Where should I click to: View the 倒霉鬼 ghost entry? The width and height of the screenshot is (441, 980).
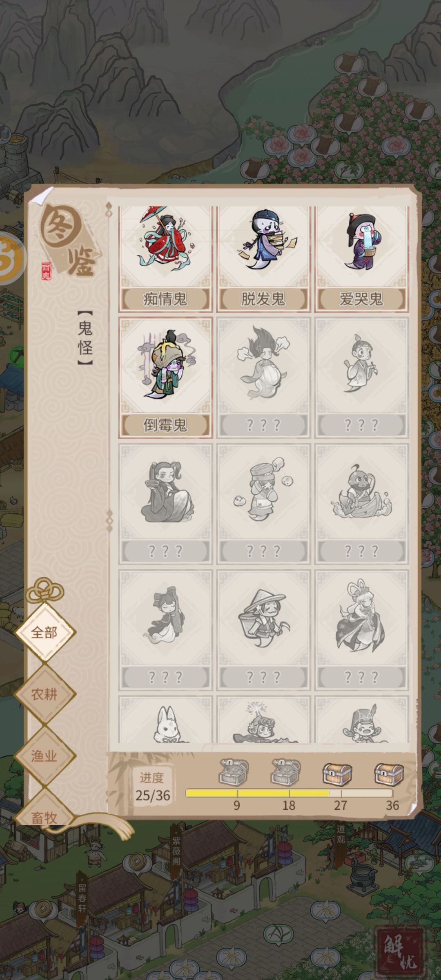coord(165,378)
